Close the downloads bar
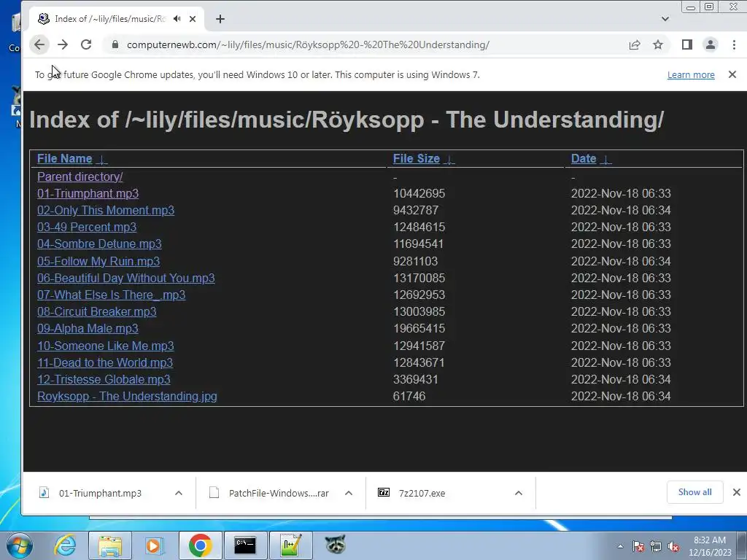The image size is (747, 560). pyautogui.click(x=737, y=492)
